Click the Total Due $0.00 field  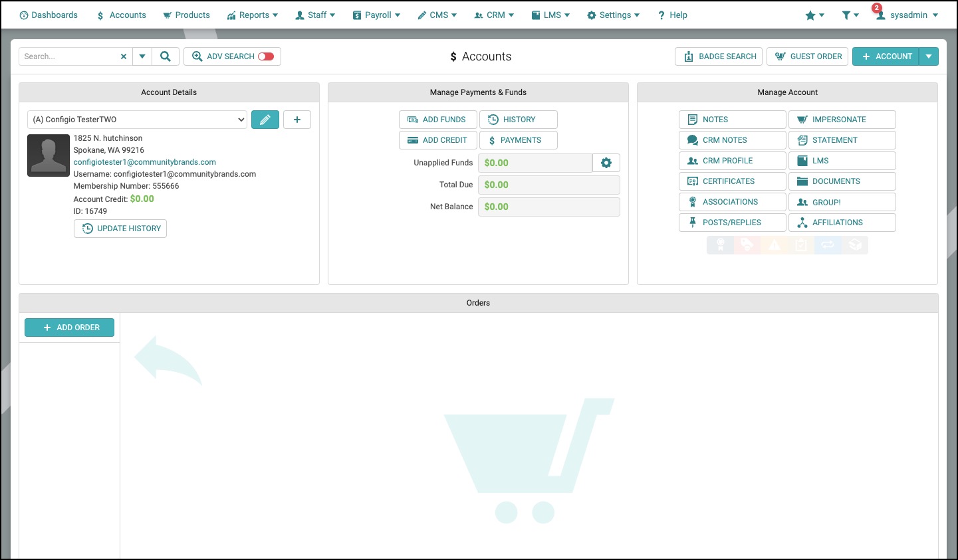549,185
